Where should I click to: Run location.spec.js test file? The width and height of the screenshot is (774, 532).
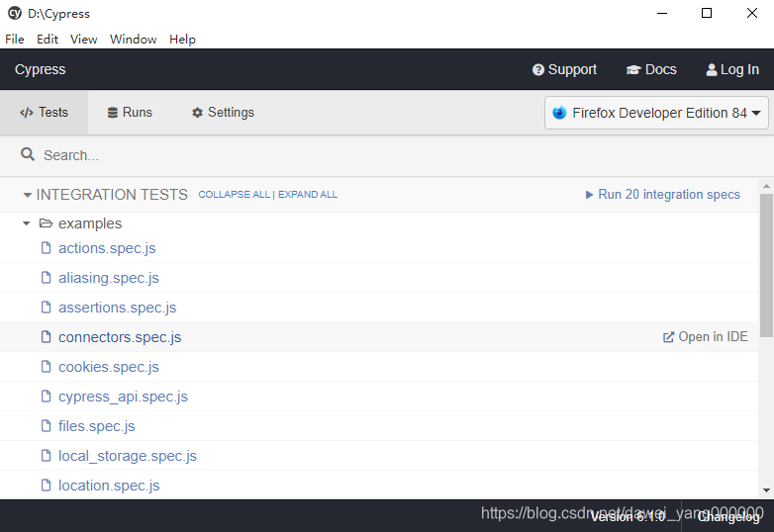[x=109, y=486]
